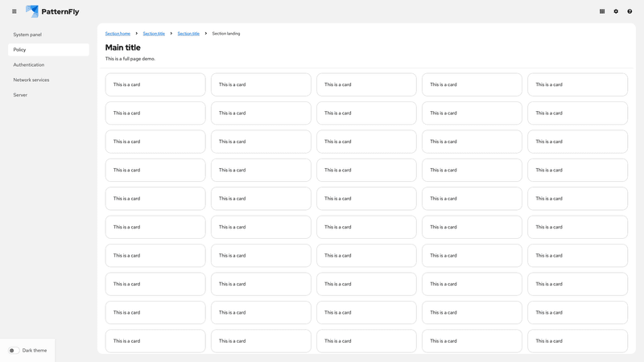Click the second Section title breadcrumb

point(188,34)
